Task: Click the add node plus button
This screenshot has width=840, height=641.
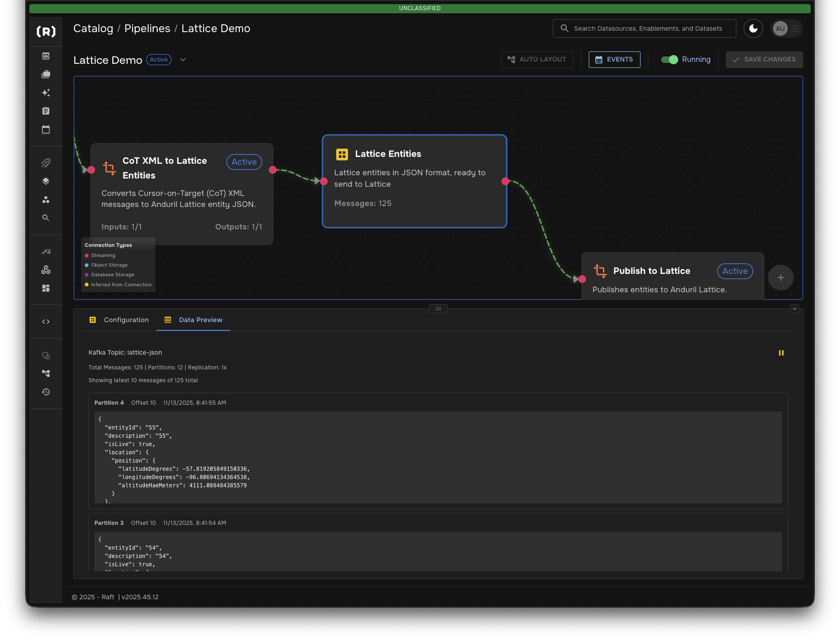Action: (781, 278)
